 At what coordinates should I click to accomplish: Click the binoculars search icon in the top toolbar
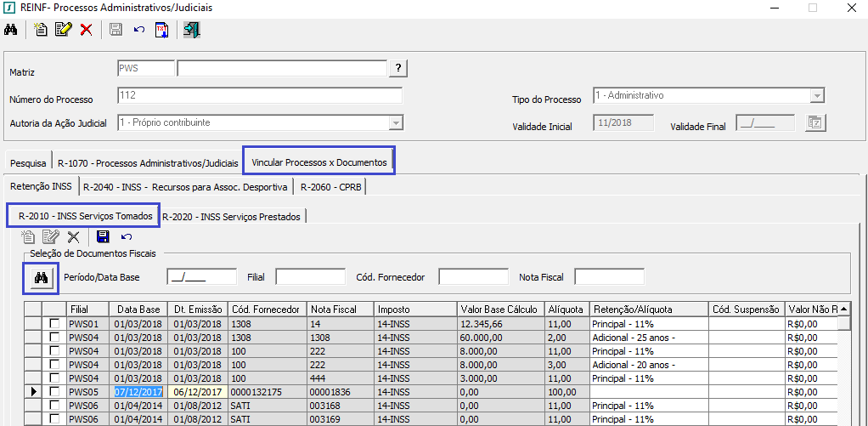coord(11,30)
